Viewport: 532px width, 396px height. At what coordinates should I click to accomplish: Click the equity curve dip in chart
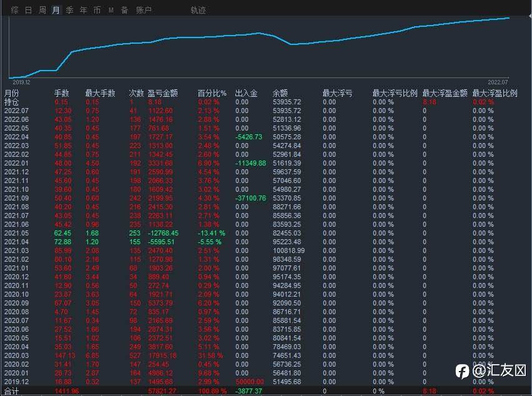[291, 44]
